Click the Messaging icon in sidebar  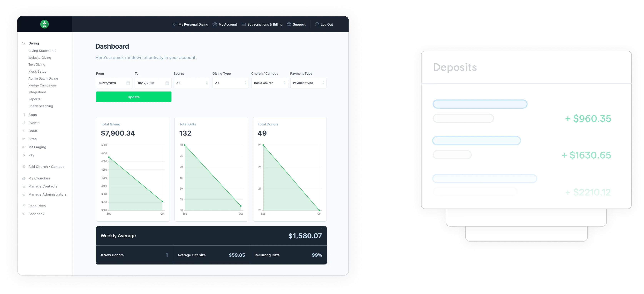click(x=24, y=147)
